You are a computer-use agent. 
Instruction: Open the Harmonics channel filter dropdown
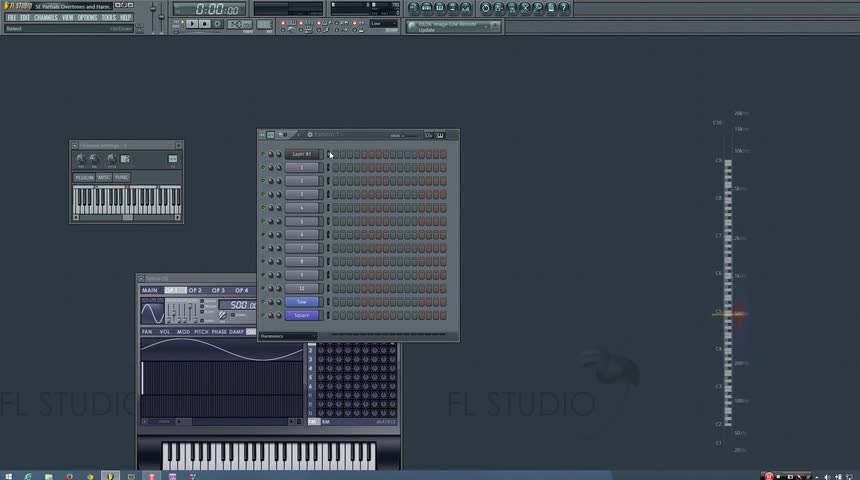pos(288,336)
